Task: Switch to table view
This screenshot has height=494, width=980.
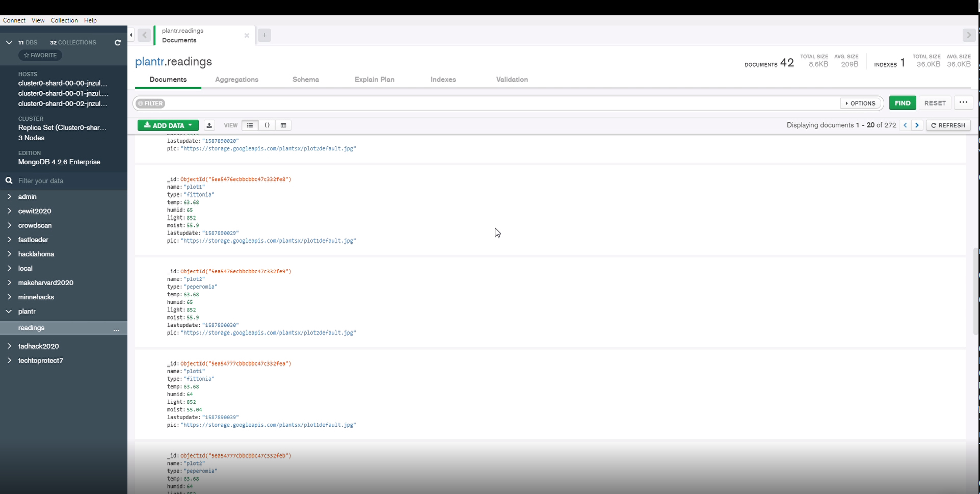Action: pos(284,125)
